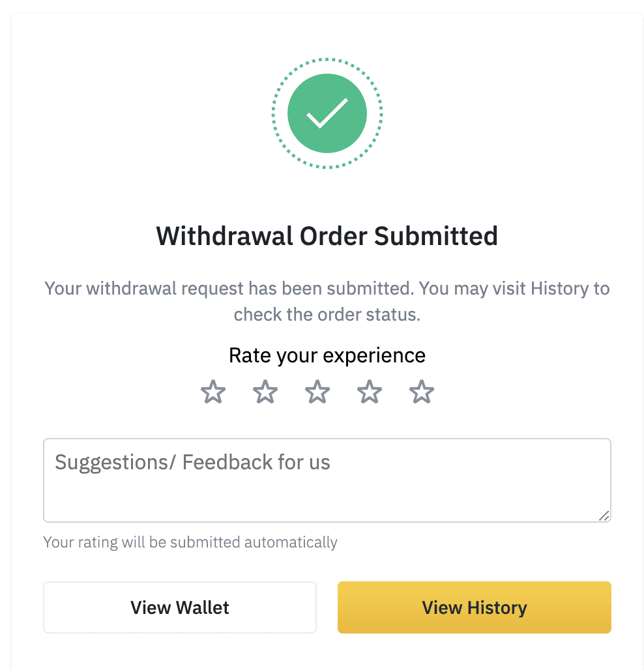Open the View Wallet button

(x=180, y=607)
